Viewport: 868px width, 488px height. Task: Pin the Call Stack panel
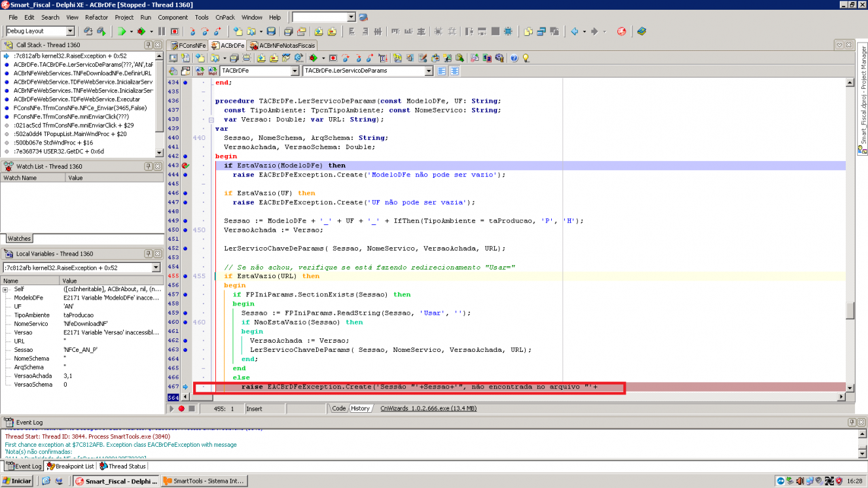148,44
